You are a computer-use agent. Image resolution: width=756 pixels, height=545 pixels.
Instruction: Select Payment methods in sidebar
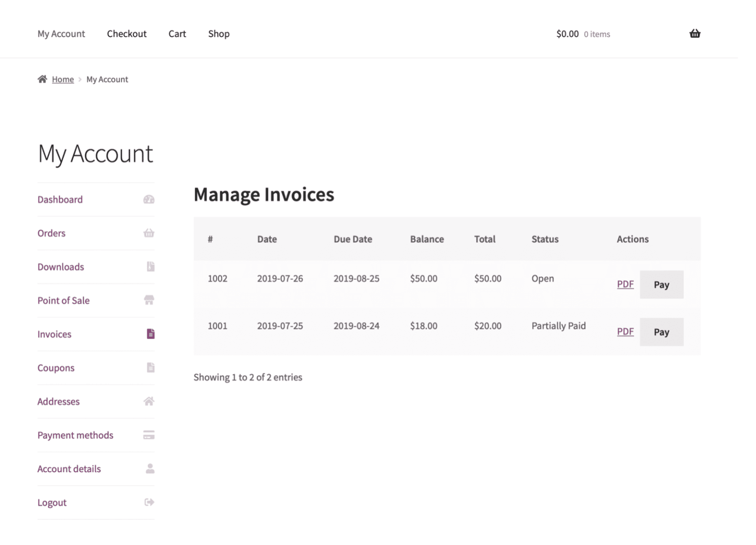coord(75,435)
